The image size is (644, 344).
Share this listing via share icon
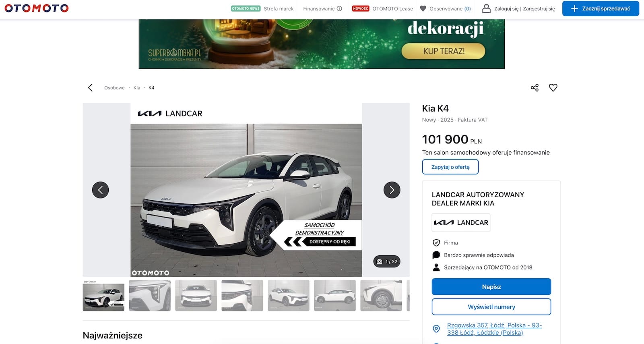535,88
